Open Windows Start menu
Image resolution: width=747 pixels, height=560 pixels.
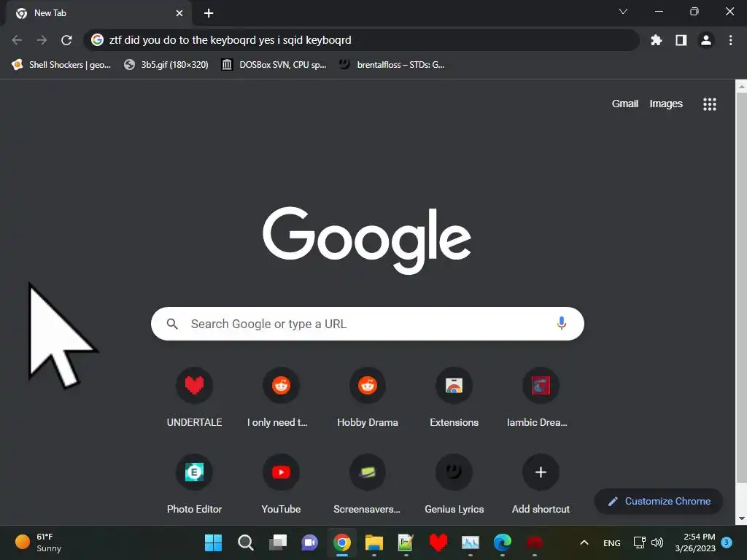pyautogui.click(x=213, y=542)
